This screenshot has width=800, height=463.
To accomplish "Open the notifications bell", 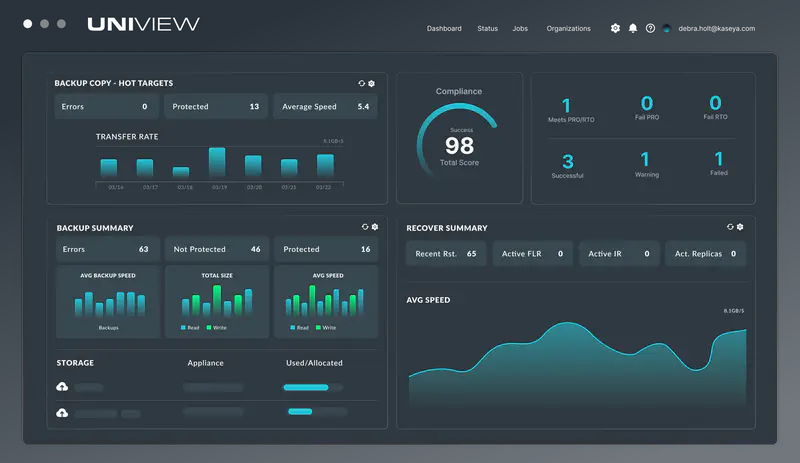I will (632, 28).
